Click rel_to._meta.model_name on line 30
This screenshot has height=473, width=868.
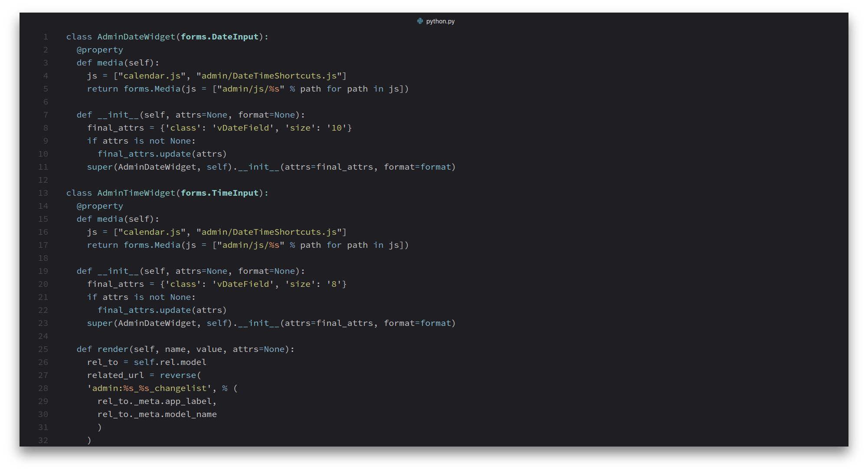coord(157,414)
